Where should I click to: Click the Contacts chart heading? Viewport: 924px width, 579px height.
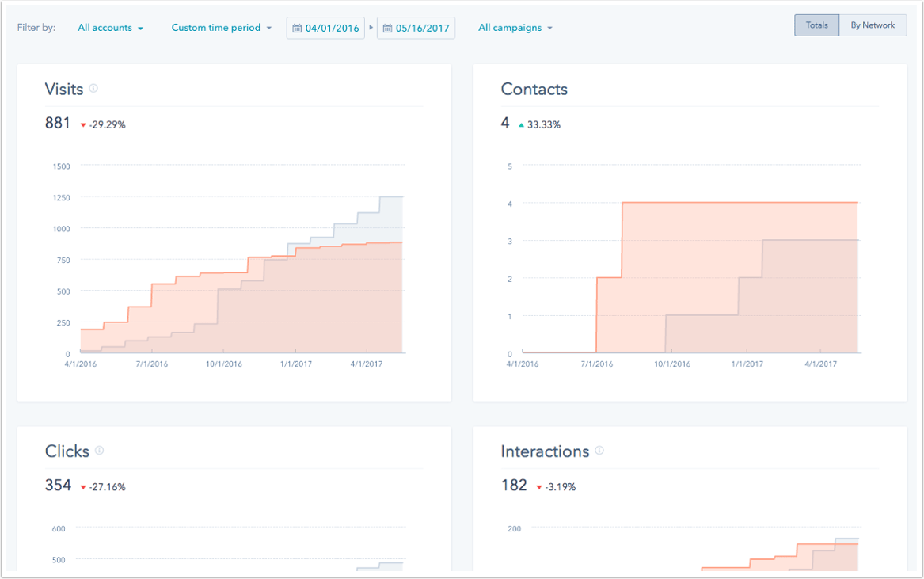[534, 89]
